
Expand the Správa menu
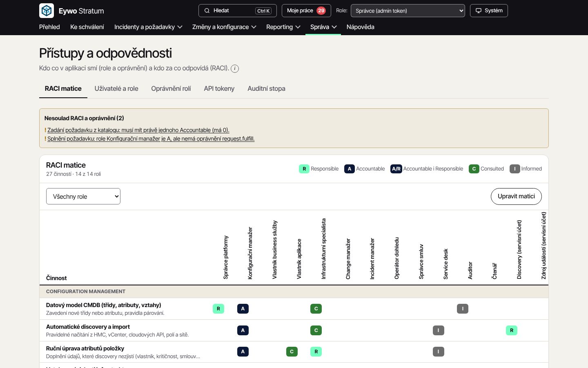(323, 27)
